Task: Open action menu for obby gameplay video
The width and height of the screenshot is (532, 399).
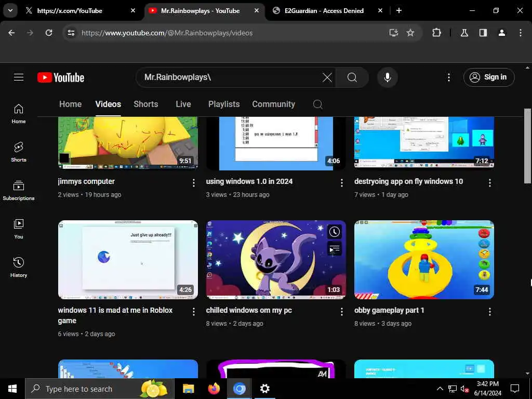Action: pos(489,312)
